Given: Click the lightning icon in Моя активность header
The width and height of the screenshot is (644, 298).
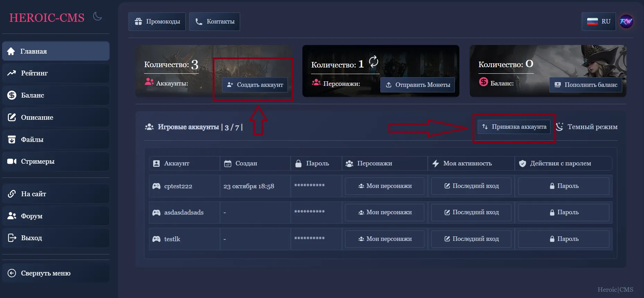Looking at the screenshot, I should pyautogui.click(x=436, y=163).
